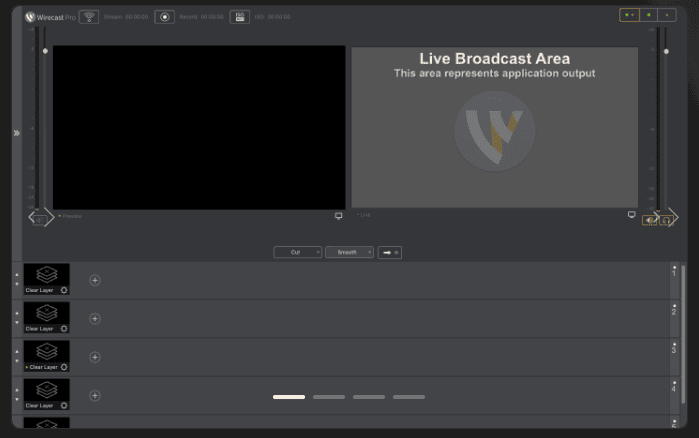Viewport: 699px width, 438px height.
Task: Move layer 2 up with the up arrow
Action: pyautogui.click(x=17, y=313)
